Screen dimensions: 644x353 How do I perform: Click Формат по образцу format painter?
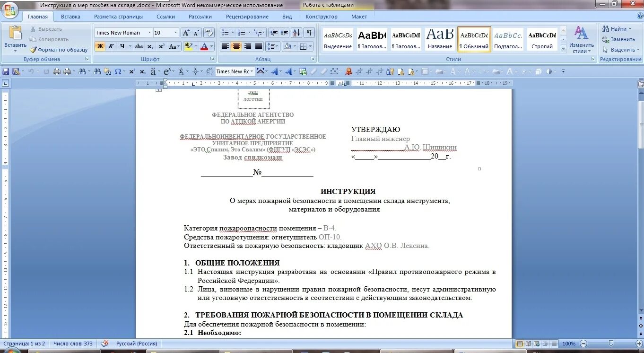pos(59,50)
